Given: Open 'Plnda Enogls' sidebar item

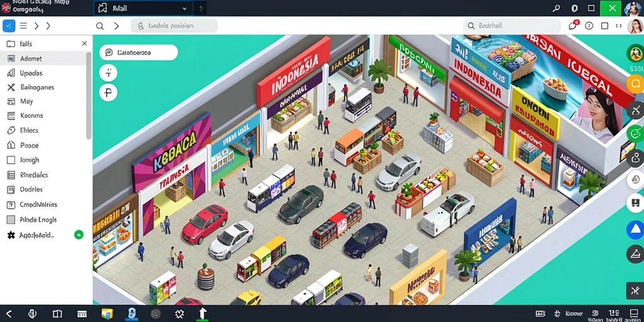Looking at the screenshot, I should click(x=43, y=219).
